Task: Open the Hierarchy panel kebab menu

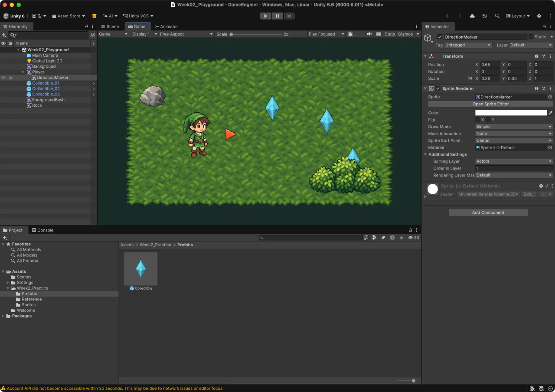Action: [x=92, y=26]
